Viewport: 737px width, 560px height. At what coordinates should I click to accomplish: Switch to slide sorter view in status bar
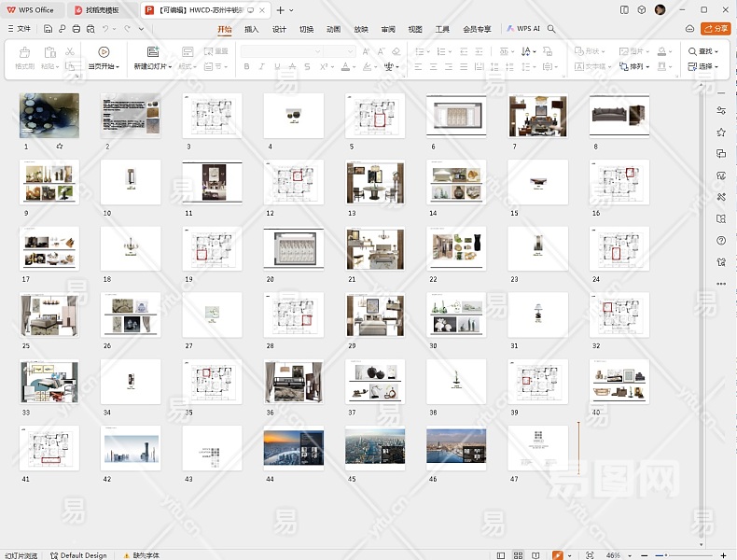coord(519,555)
